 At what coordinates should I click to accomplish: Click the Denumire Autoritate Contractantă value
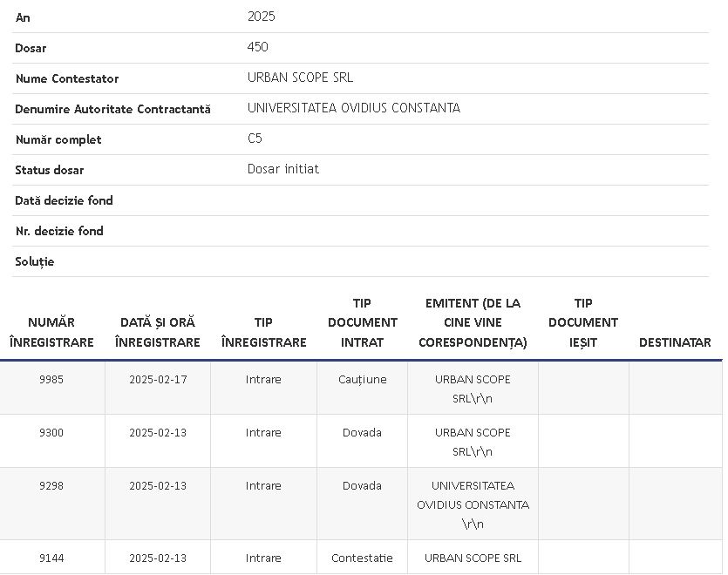(x=353, y=108)
